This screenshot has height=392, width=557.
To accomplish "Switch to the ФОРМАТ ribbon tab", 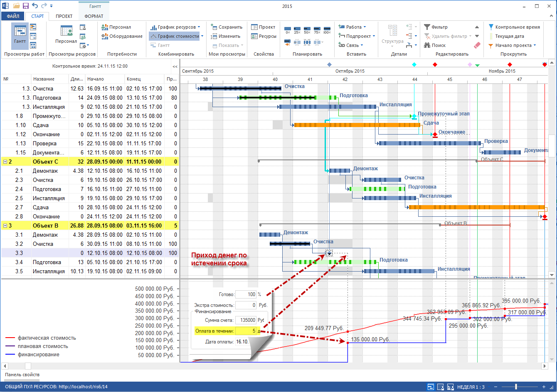I will (94, 16).
